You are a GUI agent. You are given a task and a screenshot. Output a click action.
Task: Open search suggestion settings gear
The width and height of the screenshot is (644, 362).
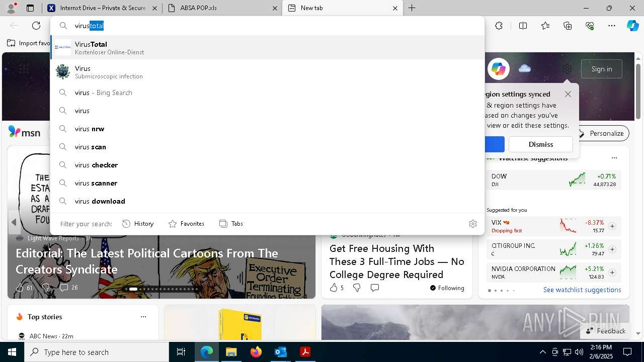point(472,224)
